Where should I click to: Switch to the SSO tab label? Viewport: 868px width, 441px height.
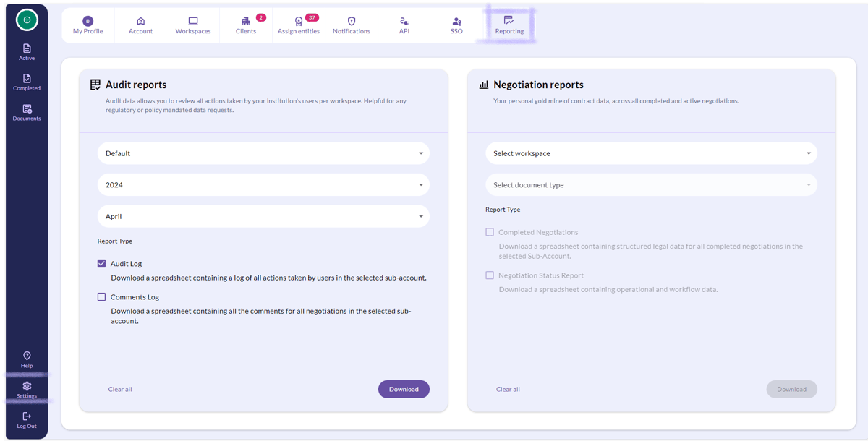(456, 31)
